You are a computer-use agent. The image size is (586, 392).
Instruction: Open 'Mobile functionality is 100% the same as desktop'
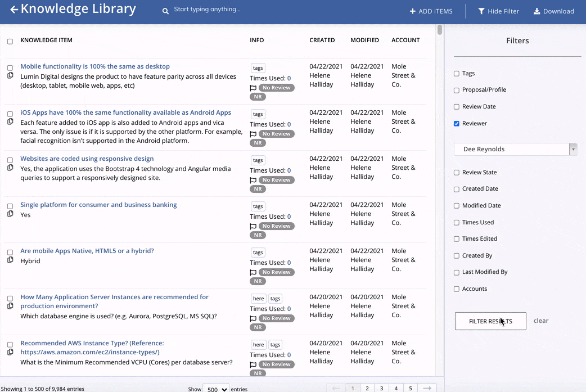(95, 66)
